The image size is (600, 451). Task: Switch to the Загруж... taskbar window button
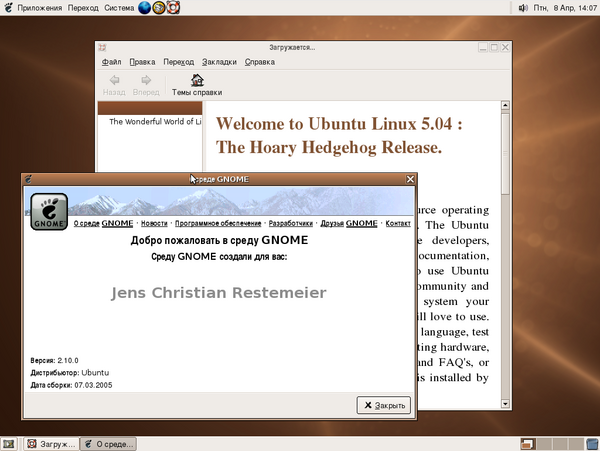click(51, 443)
